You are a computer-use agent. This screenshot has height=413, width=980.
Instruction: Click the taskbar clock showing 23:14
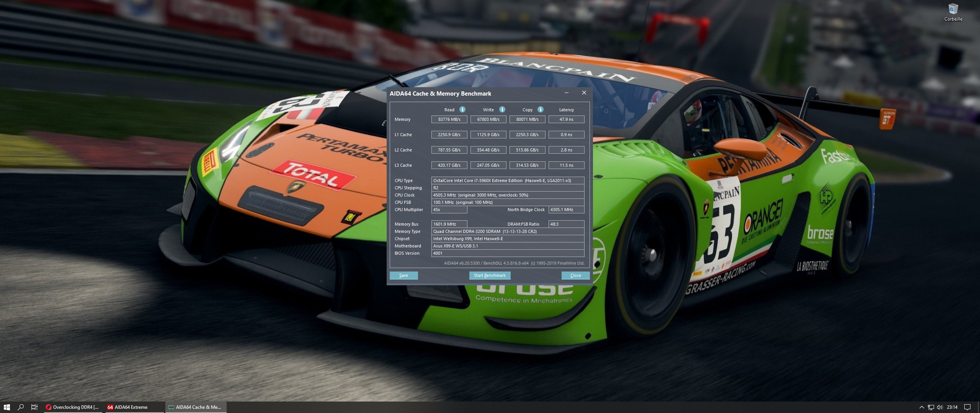[x=952, y=407]
